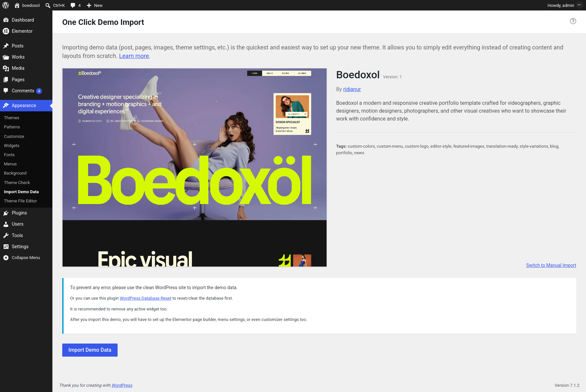
Task: Open the Dashboard menu
Action: [26, 20]
